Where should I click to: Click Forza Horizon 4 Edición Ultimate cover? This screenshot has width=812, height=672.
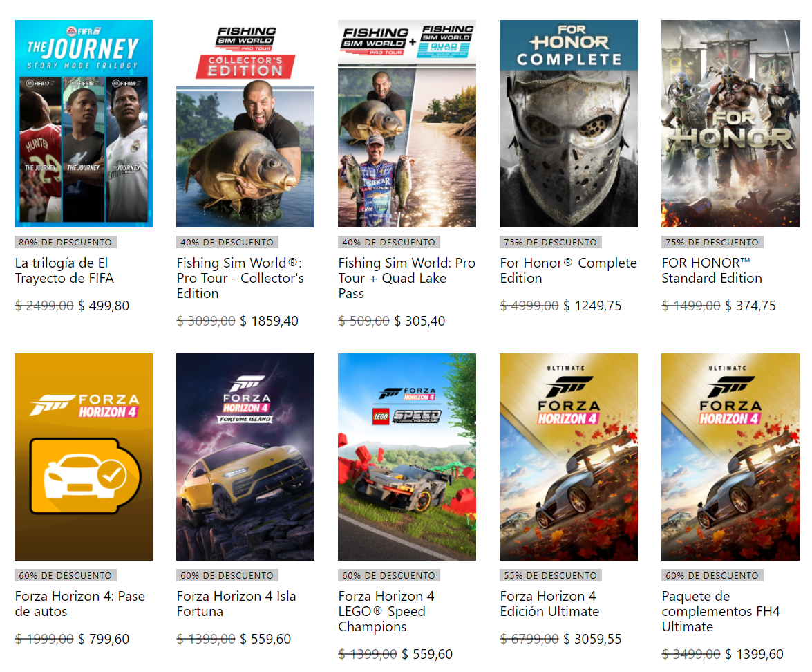(568, 457)
